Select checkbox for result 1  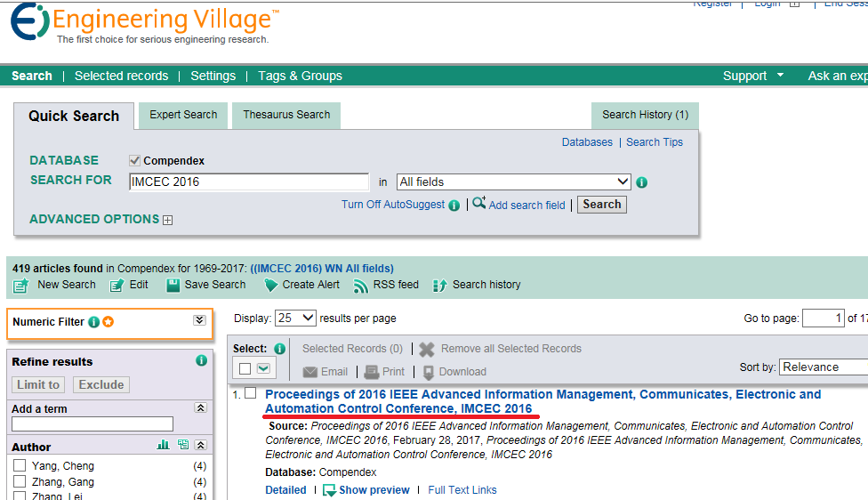[251, 393]
